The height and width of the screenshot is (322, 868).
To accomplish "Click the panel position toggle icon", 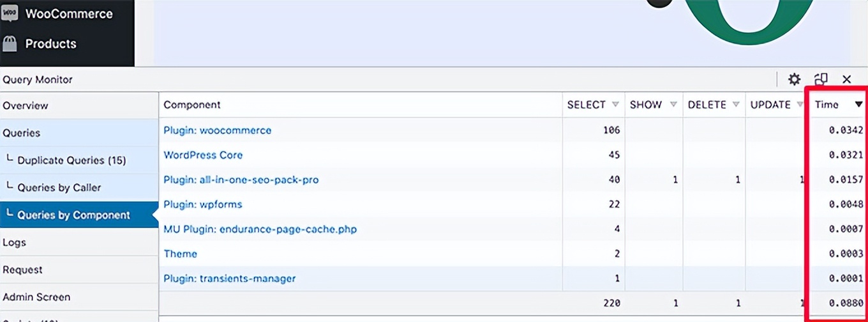I will pyautogui.click(x=821, y=79).
